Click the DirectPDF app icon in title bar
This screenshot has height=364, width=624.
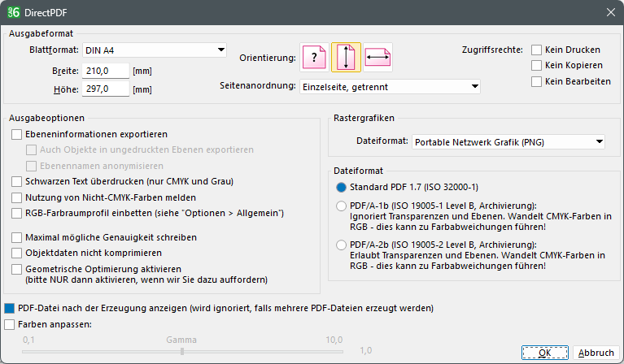point(14,12)
